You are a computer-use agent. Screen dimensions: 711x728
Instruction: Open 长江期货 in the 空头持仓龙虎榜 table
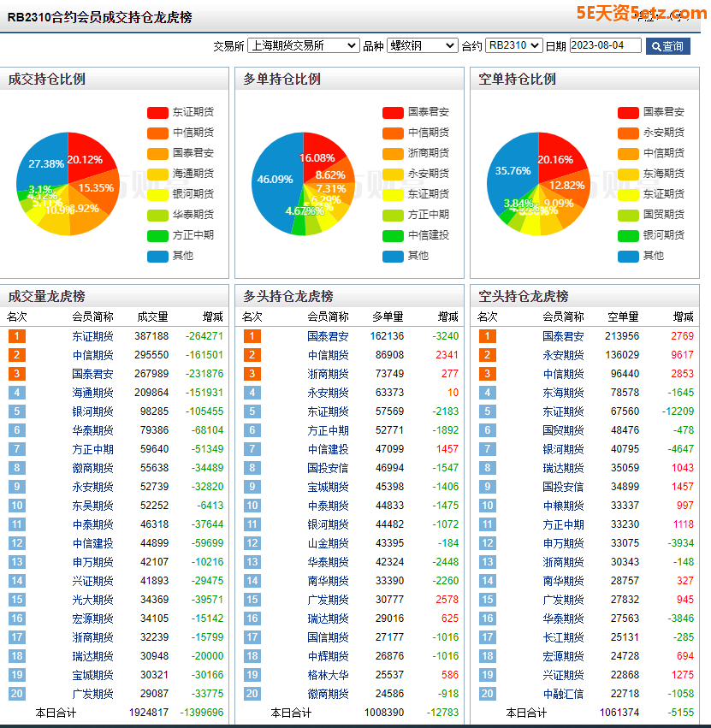coord(563,637)
